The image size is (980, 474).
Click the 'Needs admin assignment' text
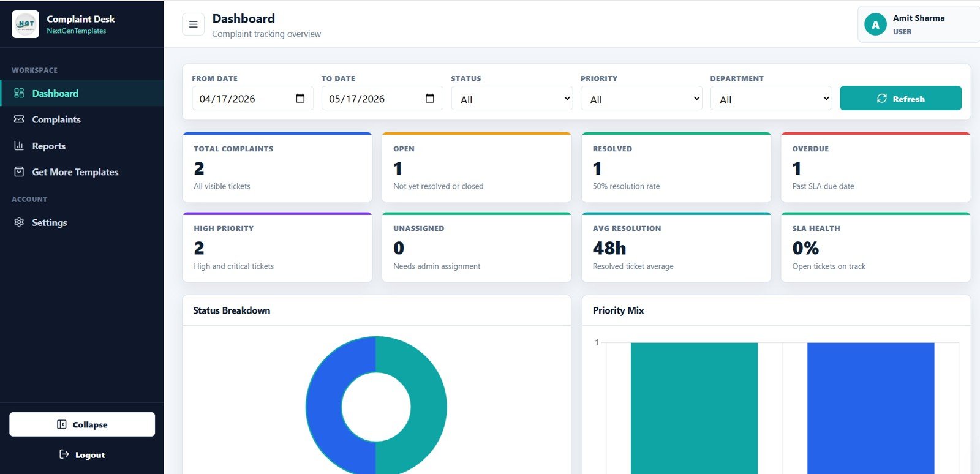[x=437, y=266]
